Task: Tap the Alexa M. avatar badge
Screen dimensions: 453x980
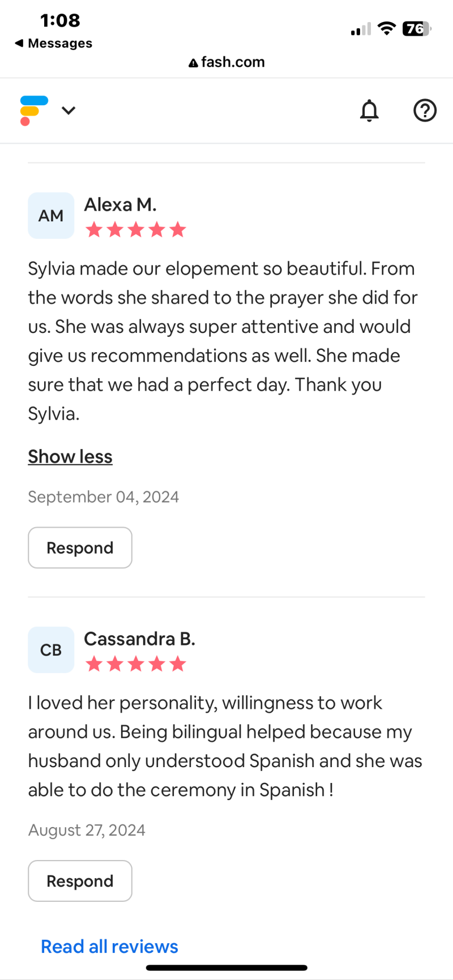Action: click(51, 216)
